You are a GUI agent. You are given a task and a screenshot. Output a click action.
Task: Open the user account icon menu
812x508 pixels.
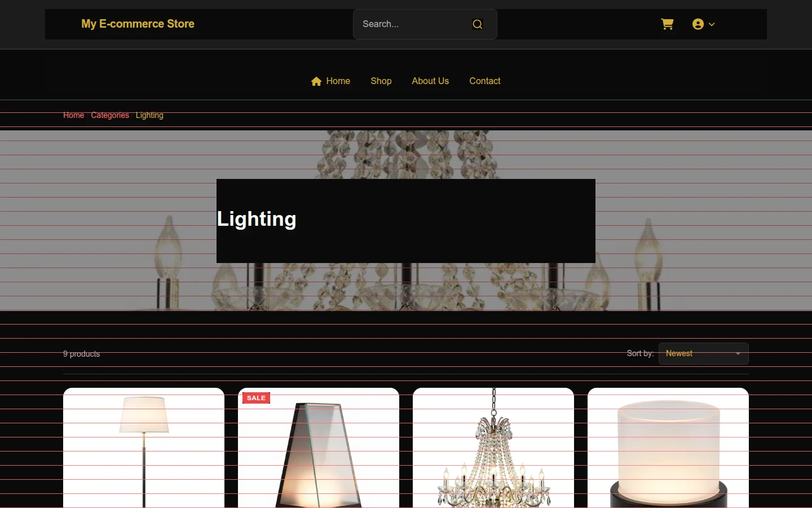pyautogui.click(x=698, y=24)
